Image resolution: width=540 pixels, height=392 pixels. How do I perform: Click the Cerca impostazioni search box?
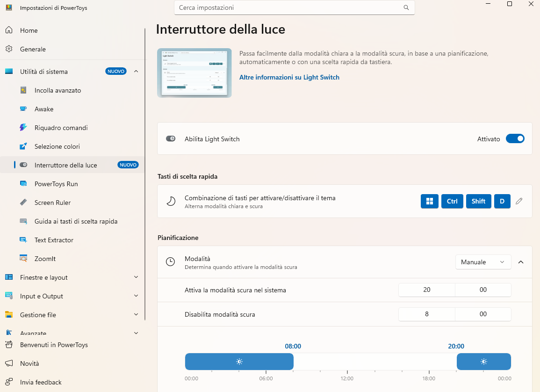[290, 7]
